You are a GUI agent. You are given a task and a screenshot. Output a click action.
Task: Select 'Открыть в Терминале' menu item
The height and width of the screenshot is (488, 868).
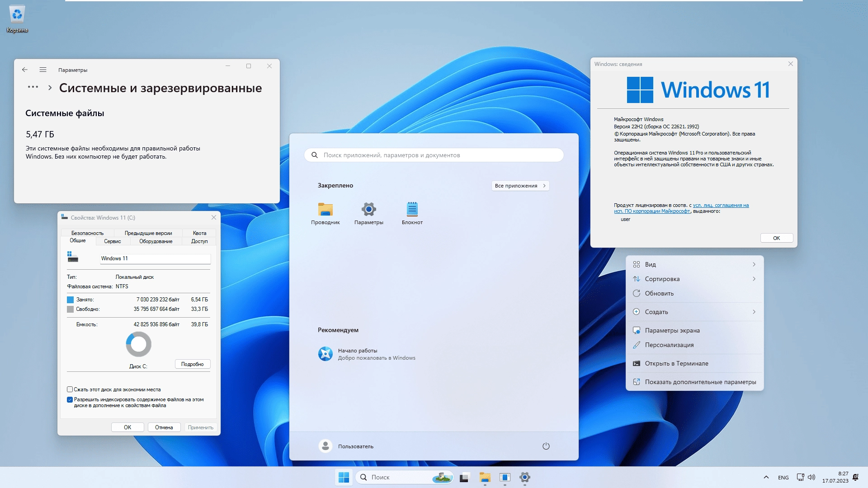[x=695, y=363]
